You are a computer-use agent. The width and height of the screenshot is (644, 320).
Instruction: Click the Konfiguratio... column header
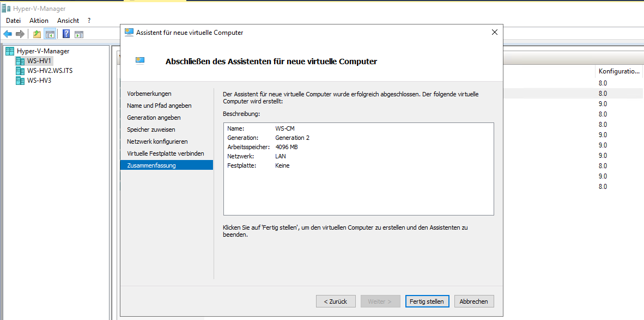tap(619, 71)
